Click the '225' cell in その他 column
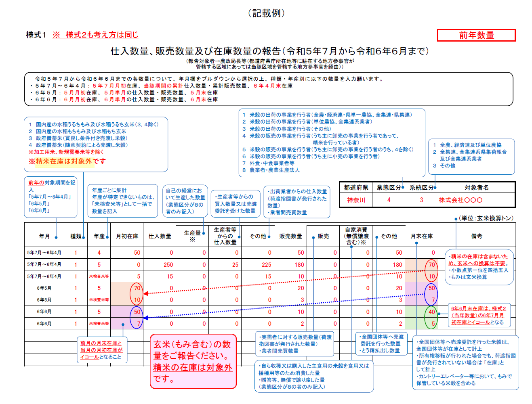The image size is (532, 404). tap(258, 265)
